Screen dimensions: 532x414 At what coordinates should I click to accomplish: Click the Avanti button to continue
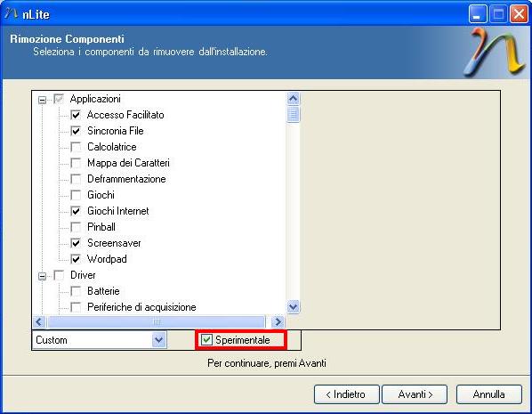click(415, 394)
